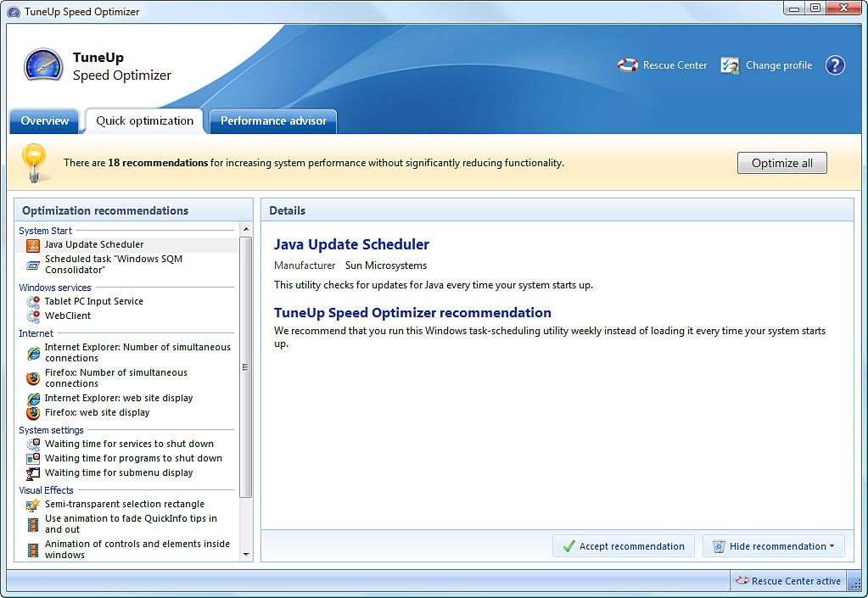Click the Visual Effects group header
Viewport: 868px width, 598px height.
(x=46, y=490)
